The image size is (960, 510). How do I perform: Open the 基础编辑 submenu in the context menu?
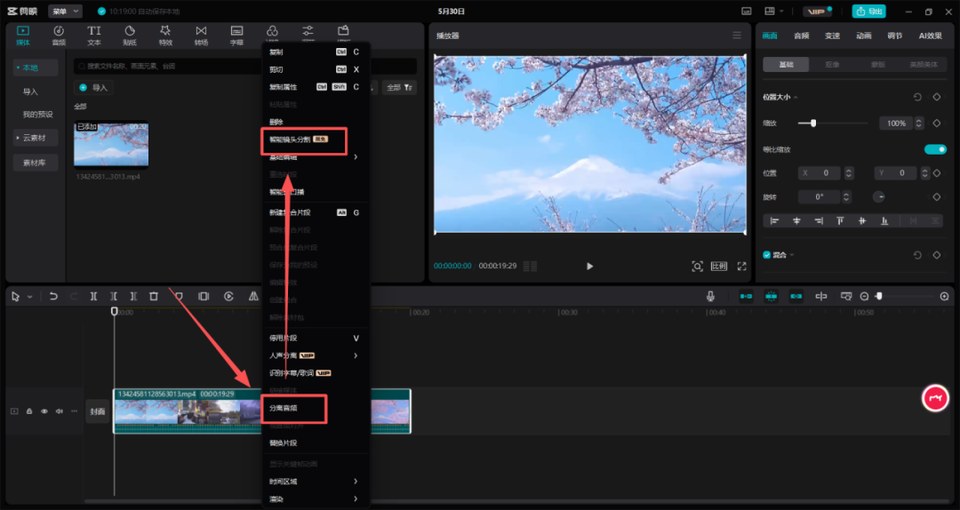(x=315, y=157)
